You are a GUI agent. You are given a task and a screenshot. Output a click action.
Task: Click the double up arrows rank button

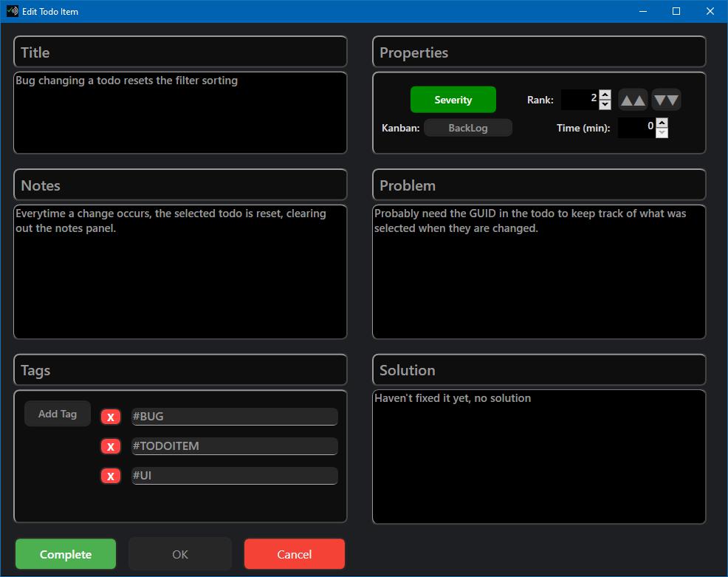633,100
